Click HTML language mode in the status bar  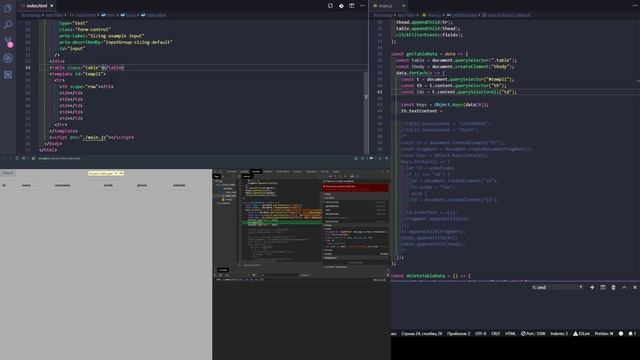click(x=510, y=333)
